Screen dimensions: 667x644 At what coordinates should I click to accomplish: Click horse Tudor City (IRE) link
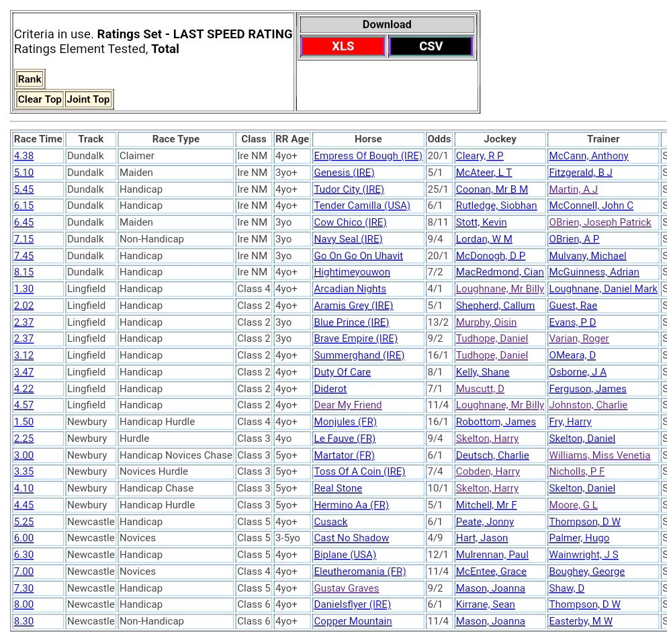tap(349, 189)
